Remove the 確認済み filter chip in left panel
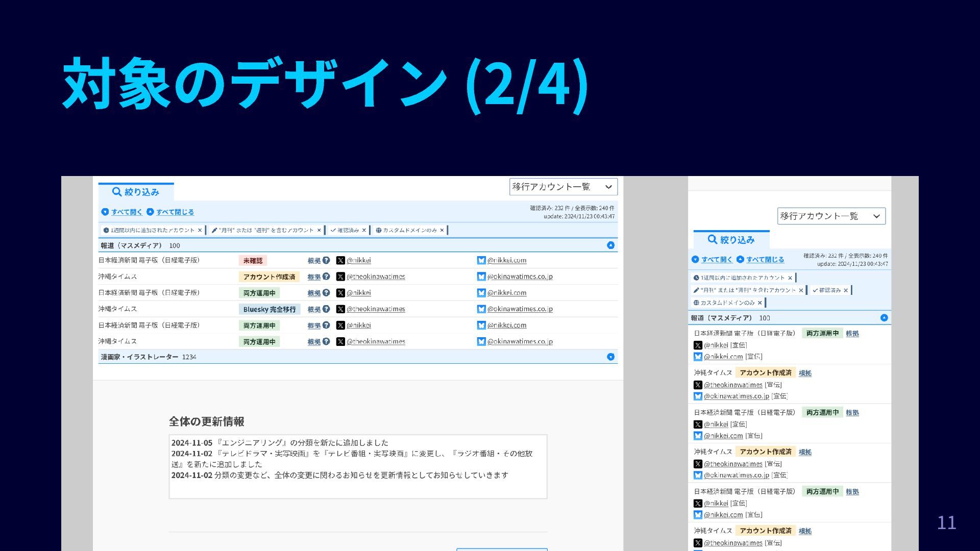The image size is (980, 551). click(x=364, y=230)
